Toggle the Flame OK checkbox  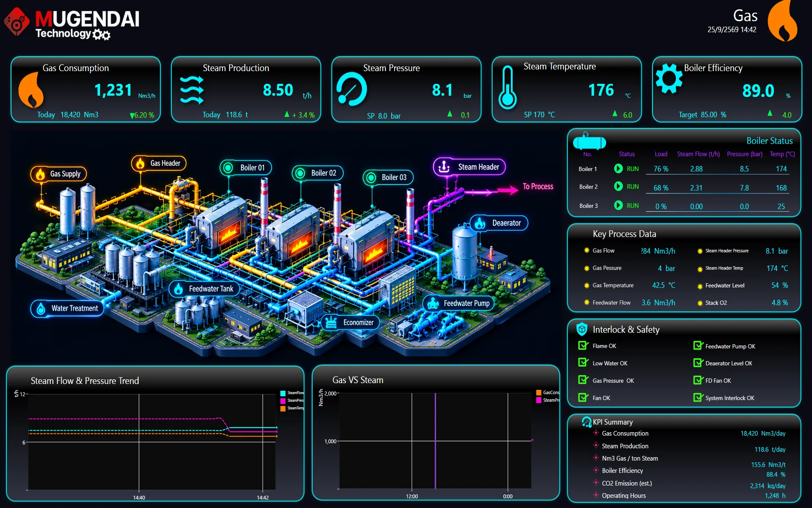[x=583, y=345]
